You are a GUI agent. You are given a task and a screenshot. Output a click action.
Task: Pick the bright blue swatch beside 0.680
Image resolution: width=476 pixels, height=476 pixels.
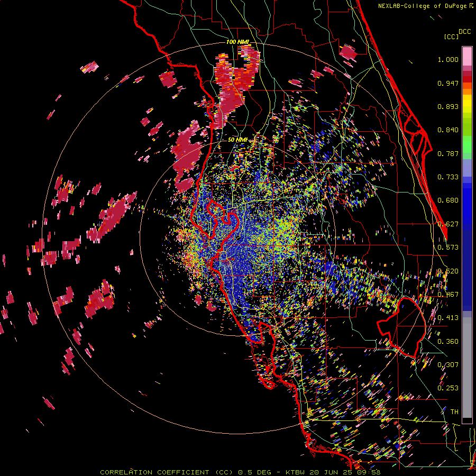click(x=467, y=204)
